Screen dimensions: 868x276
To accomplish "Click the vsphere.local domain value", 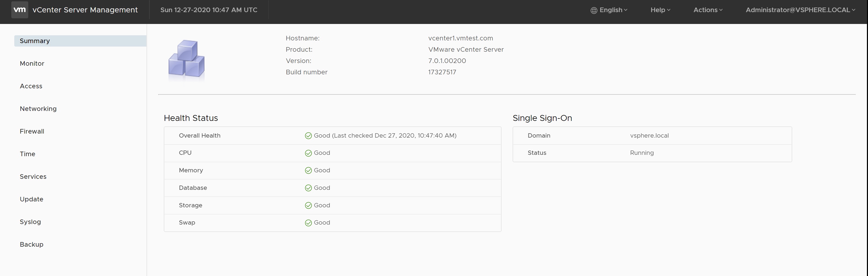I will (x=649, y=135).
